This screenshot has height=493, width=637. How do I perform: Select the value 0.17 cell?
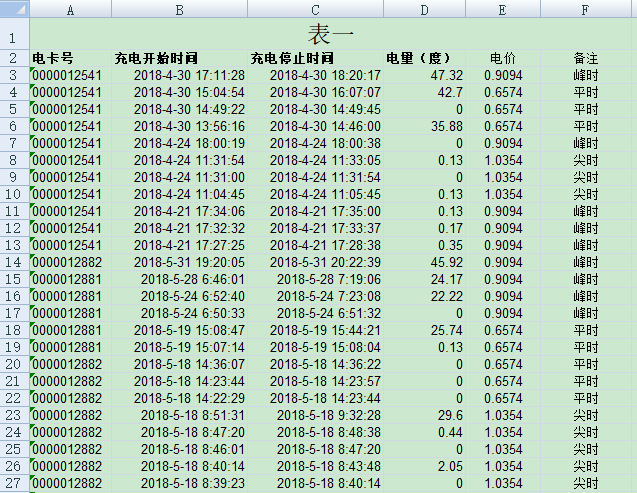tap(424, 228)
